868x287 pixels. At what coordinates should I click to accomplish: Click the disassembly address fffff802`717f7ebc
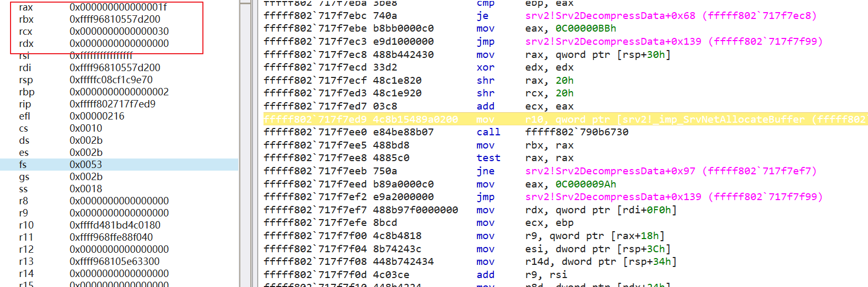coord(315,16)
